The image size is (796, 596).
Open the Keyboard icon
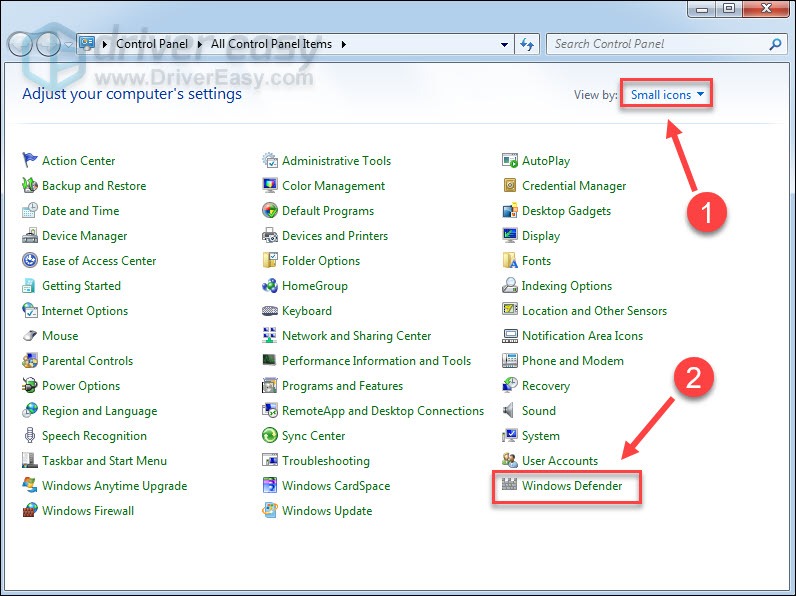[270, 310]
